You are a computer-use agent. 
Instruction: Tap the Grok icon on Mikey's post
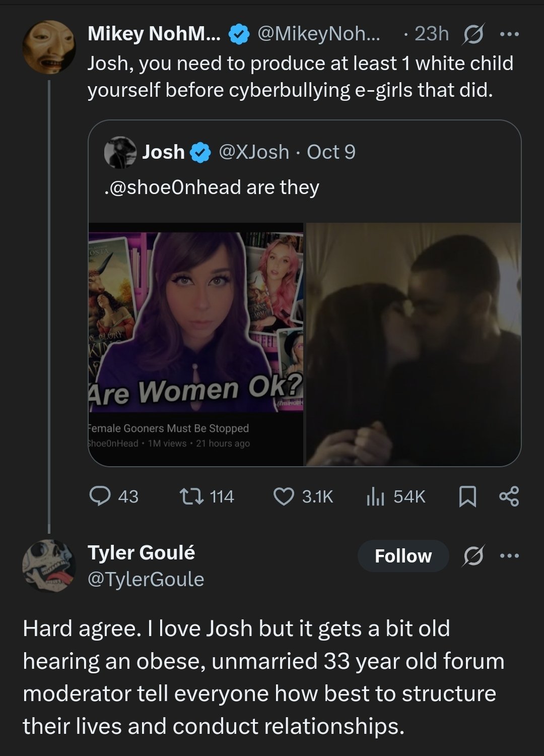pyautogui.click(x=472, y=34)
